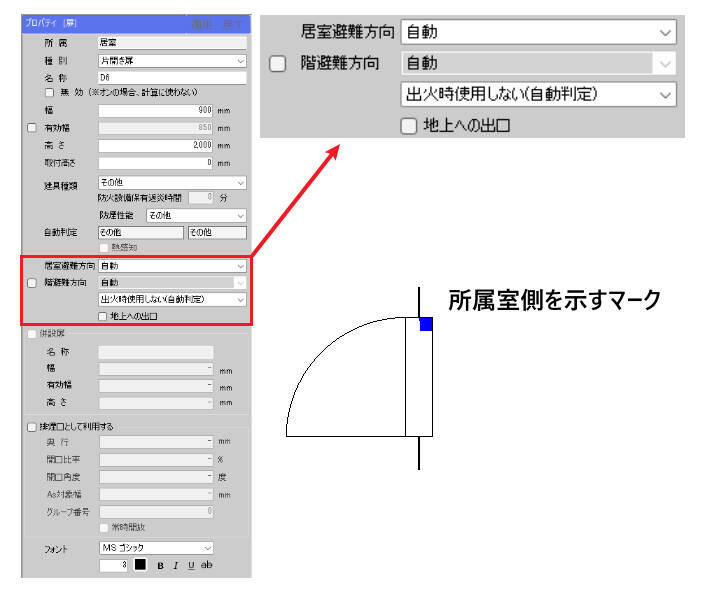The height and width of the screenshot is (591, 702).
Task: Open the フォント dropdown MS ゴシック
Action: click(156, 548)
